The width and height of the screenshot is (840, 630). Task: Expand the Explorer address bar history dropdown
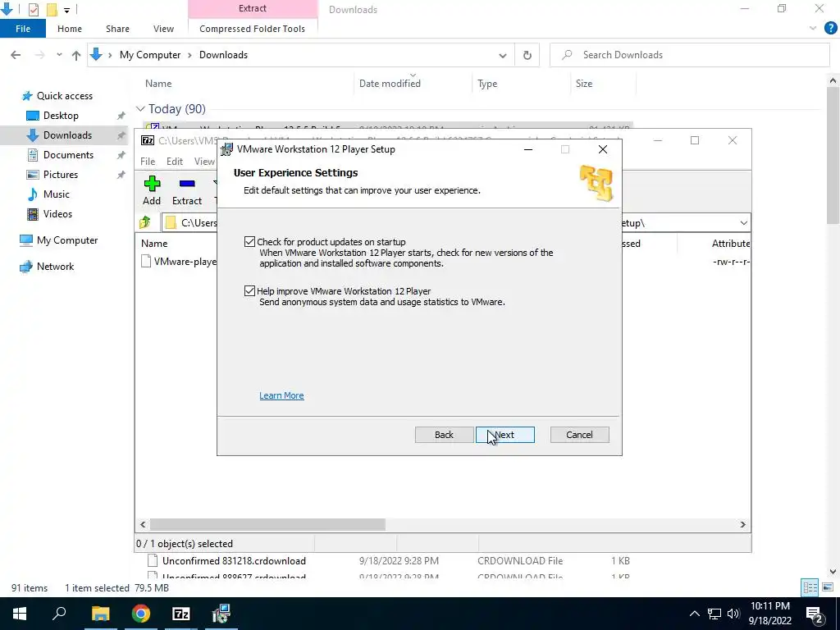tap(503, 55)
